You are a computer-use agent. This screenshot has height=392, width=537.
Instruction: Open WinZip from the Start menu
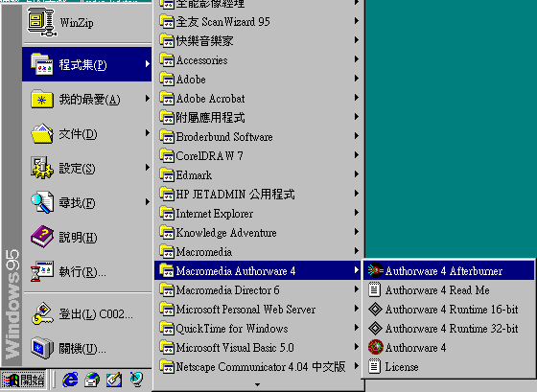click(x=87, y=23)
